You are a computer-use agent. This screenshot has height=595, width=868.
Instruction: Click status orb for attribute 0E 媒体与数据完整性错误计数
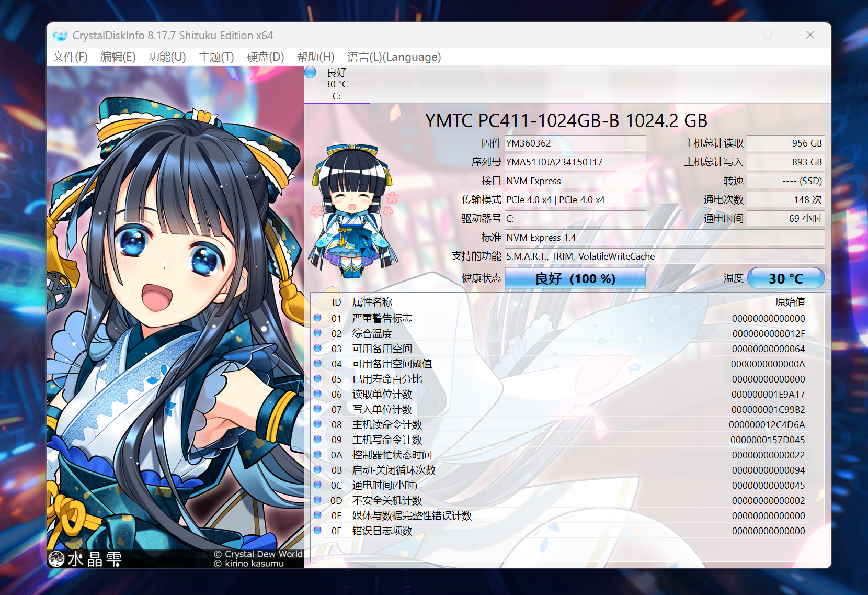tap(317, 515)
